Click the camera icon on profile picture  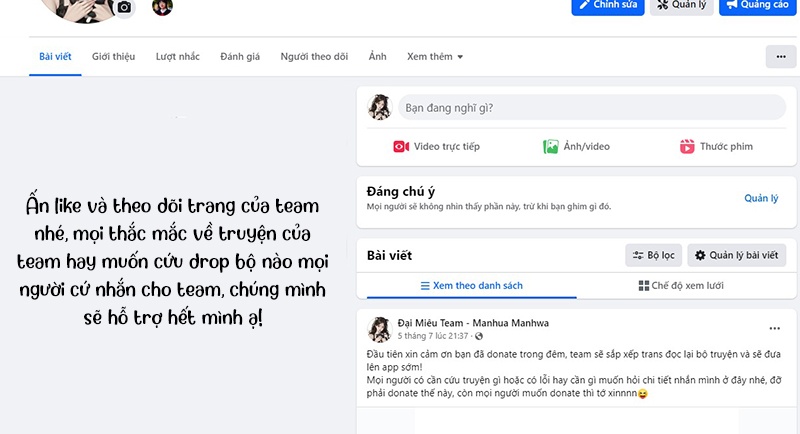pos(124,8)
